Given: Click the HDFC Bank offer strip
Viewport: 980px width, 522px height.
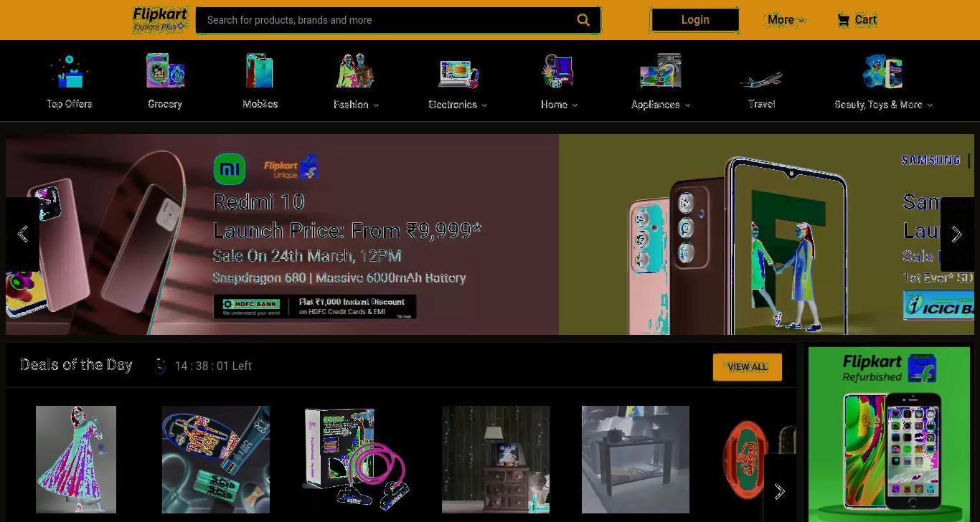Looking at the screenshot, I should pyautogui.click(x=315, y=307).
